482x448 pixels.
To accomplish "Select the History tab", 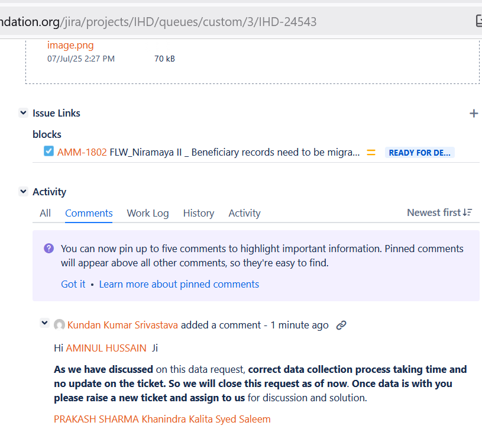I will [x=198, y=213].
